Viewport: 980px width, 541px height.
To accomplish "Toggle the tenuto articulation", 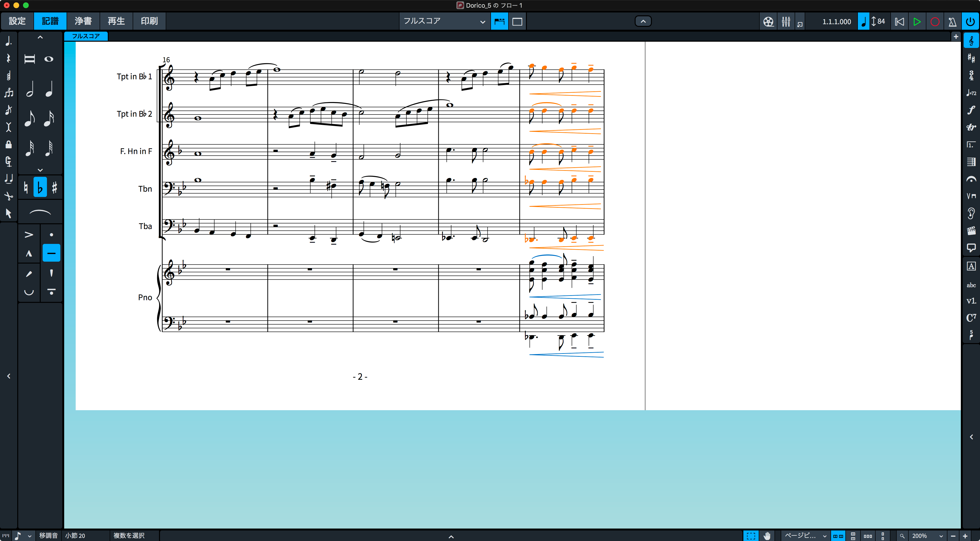I will [51, 253].
